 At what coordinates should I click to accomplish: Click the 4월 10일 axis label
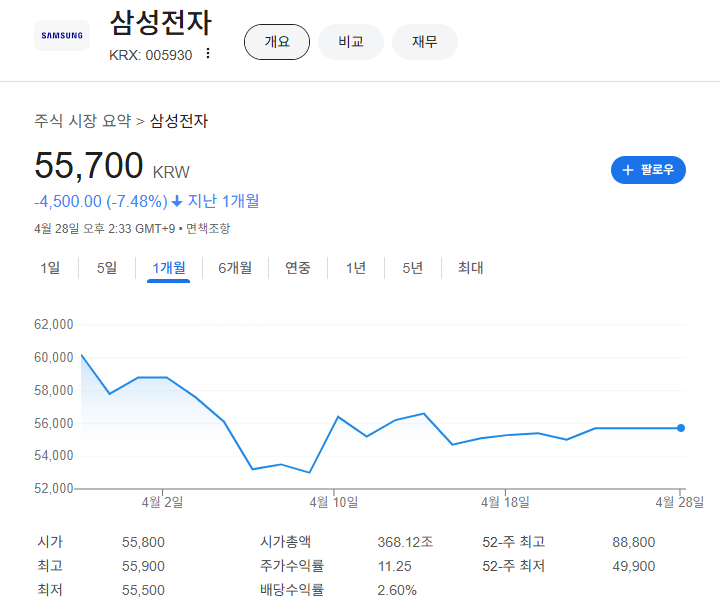[x=334, y=502]
